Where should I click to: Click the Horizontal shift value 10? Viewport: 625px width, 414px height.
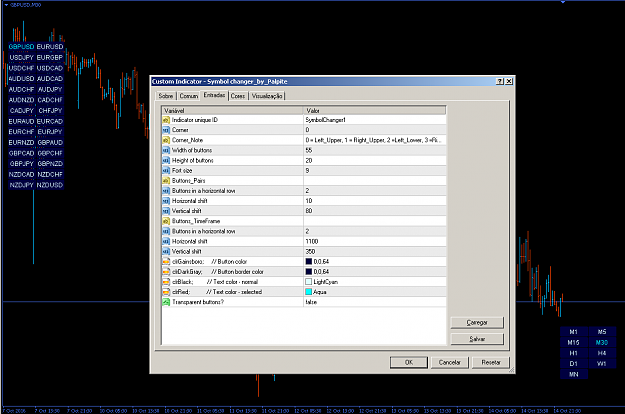click(x=374, y=201)
